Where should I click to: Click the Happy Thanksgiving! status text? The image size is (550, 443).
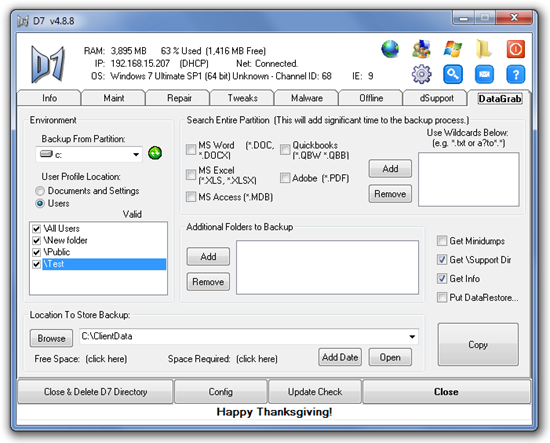(274, 412)
